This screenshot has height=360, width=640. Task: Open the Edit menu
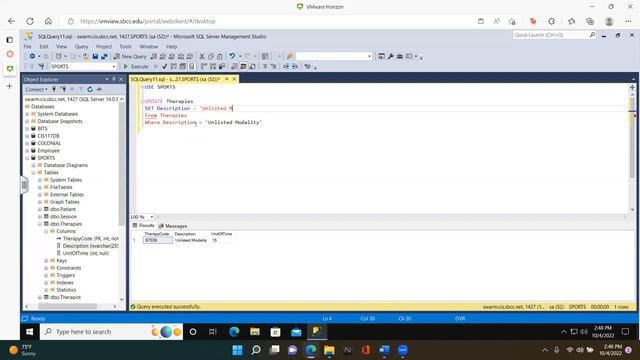click(44, 47)
